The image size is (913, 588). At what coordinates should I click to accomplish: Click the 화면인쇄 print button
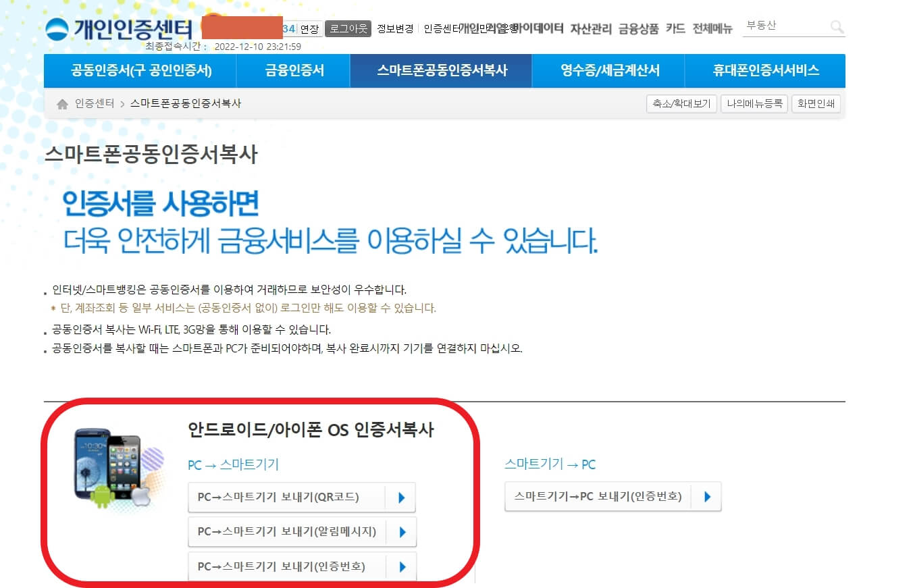point(816,104)
